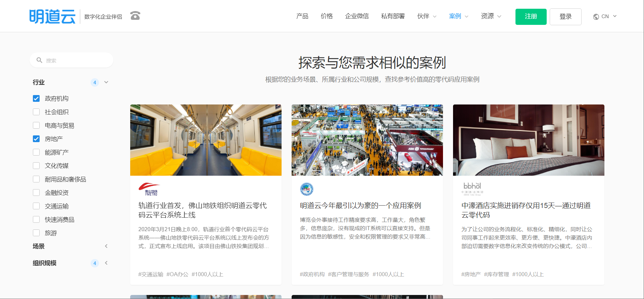Check the 交通运输 checkbox
The image size is (644, 299).
tap(36, 206)
